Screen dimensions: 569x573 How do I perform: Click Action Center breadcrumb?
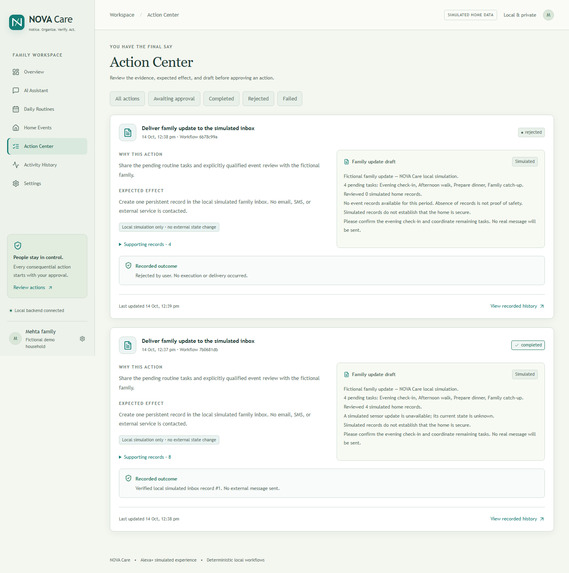pyautogui.click(x=163, y=15)
